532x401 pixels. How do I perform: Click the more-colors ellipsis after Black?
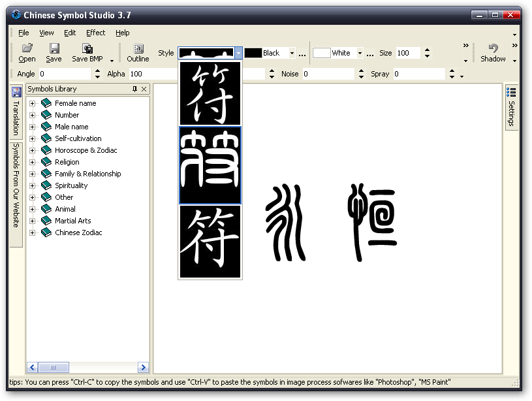tap(302, 54)
